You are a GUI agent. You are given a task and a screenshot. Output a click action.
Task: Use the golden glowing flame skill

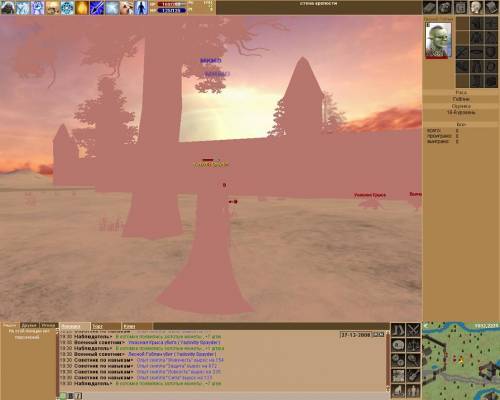(x=82, y=7)
